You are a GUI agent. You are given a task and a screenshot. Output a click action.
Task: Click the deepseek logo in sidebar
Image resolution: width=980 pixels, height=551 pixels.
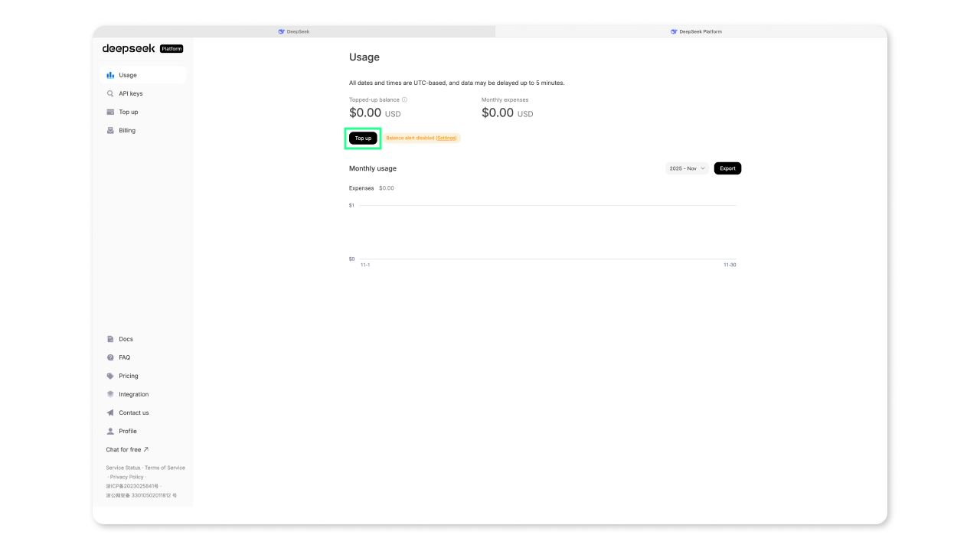pyautogui.click(x=129, y=48)
